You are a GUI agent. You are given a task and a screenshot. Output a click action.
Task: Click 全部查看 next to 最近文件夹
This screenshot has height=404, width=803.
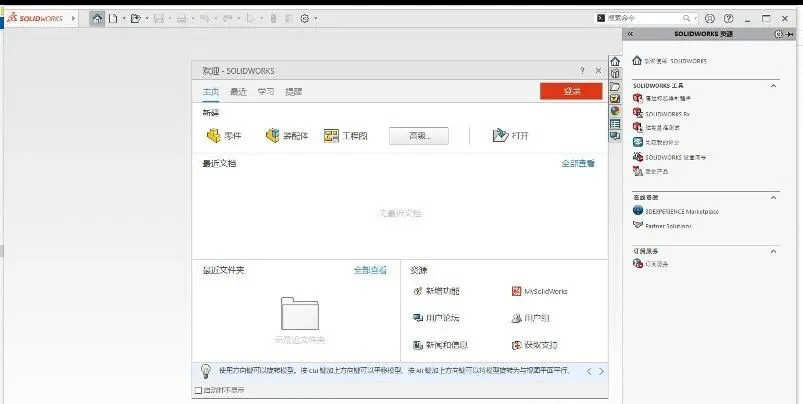[370, 270]
